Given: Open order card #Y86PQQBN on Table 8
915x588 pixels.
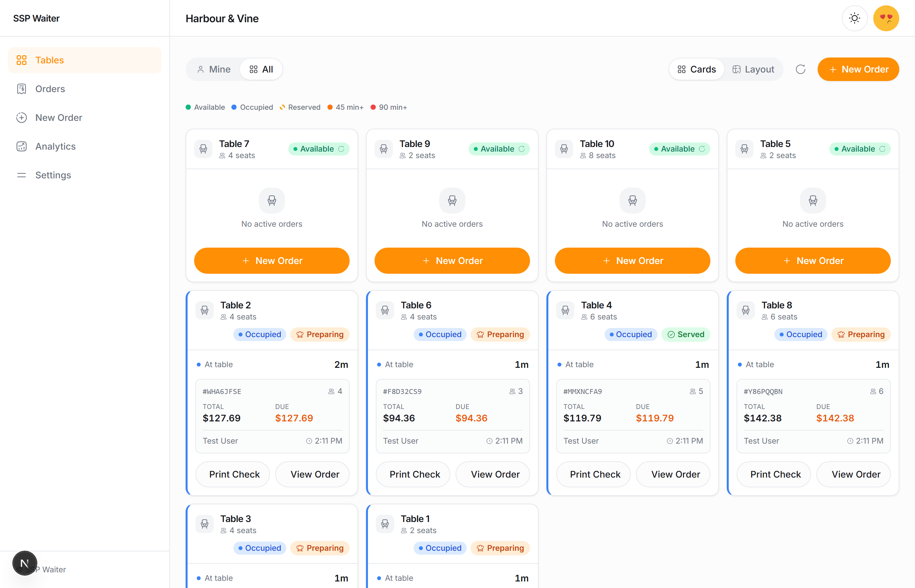Looking at the screenshot, I should (x=813, y=416).
